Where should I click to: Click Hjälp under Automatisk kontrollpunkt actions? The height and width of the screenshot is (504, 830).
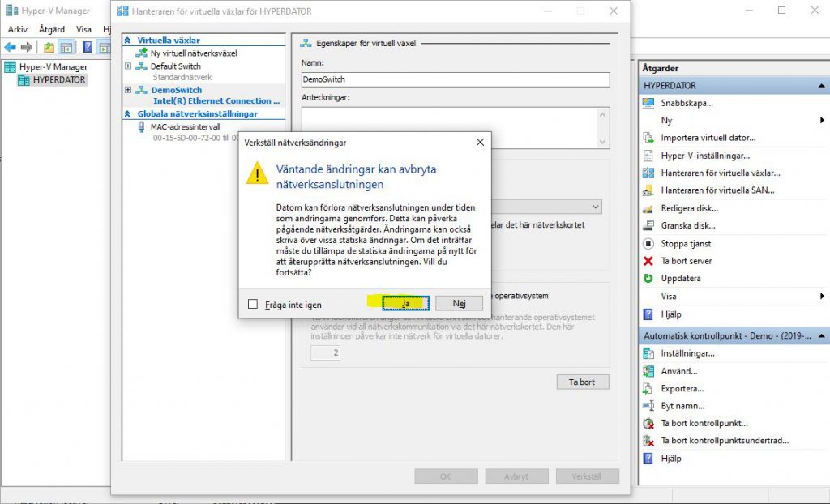click(x=670, y=459)
